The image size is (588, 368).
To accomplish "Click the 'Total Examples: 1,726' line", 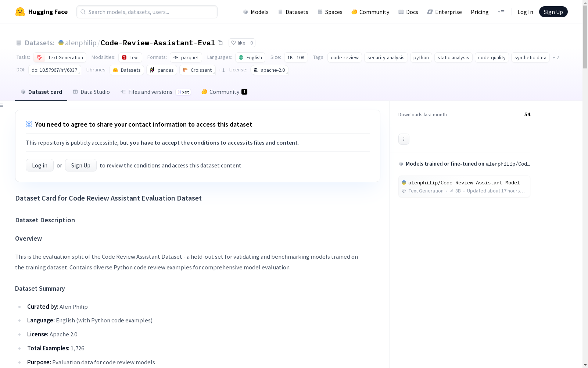I will pos(56,348).
